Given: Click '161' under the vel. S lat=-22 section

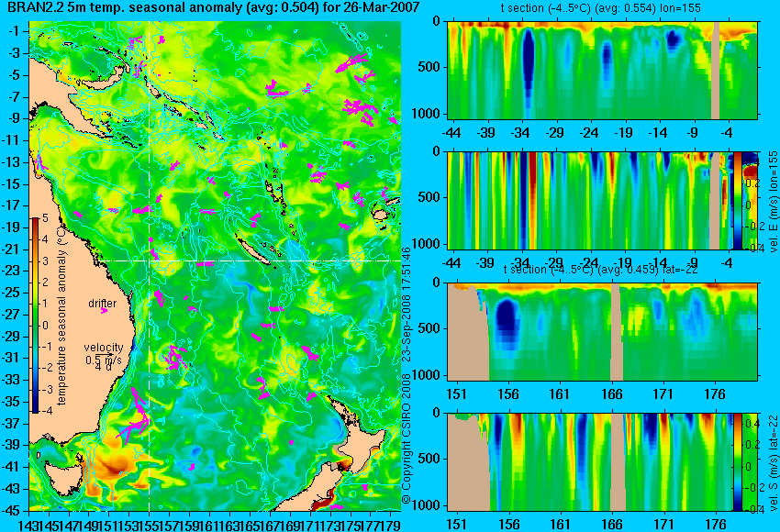Looking at the screenshot, I should 560,525.
